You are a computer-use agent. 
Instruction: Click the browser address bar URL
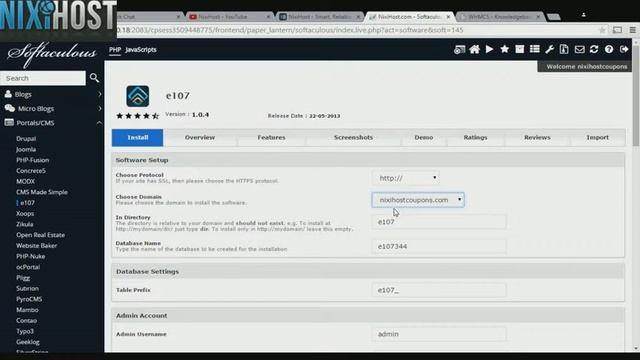tap(290, 30)
